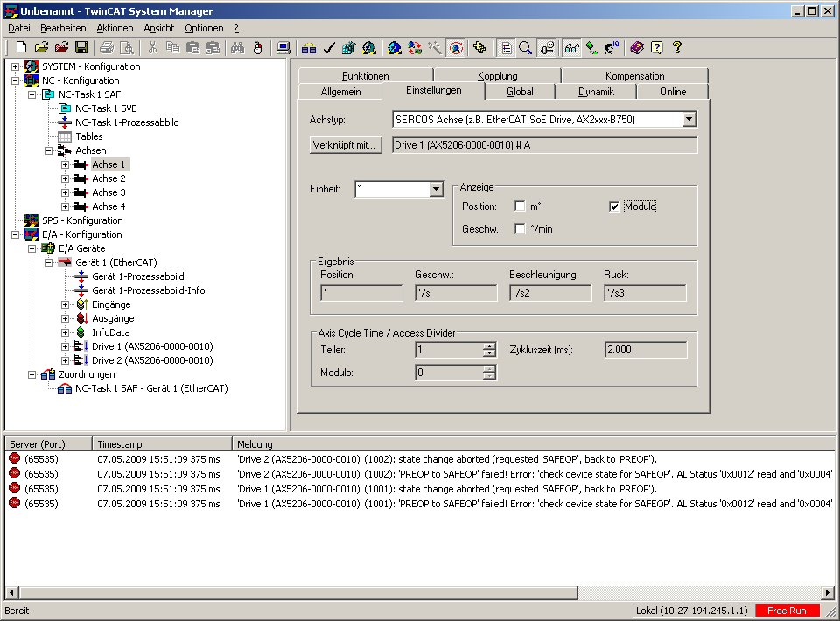This screenshot has width=840, height=621.
Task: Click the Copy toolbar icon
Action: point(172,47)
